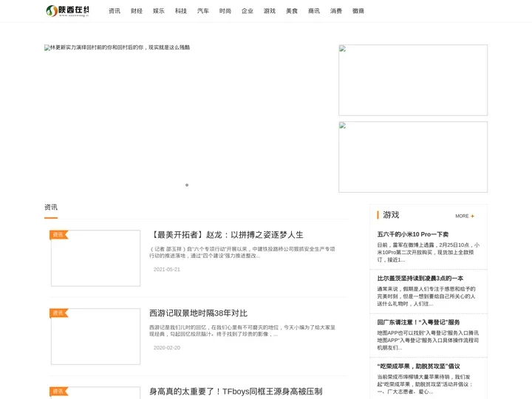Image resolution: width=532 pixels, height=399 pixels.
Task: Go to the 美食 section
Action: [291, 11]
